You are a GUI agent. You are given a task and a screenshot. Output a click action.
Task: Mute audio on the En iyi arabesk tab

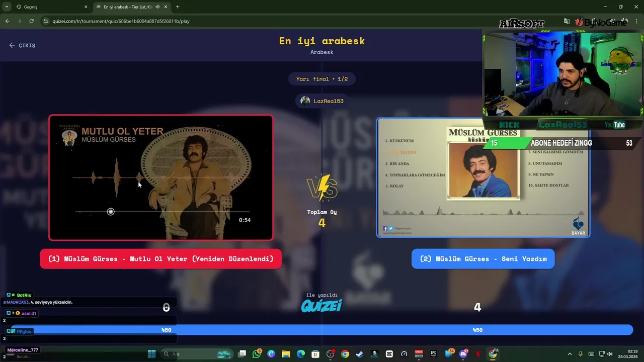point(157,7)
